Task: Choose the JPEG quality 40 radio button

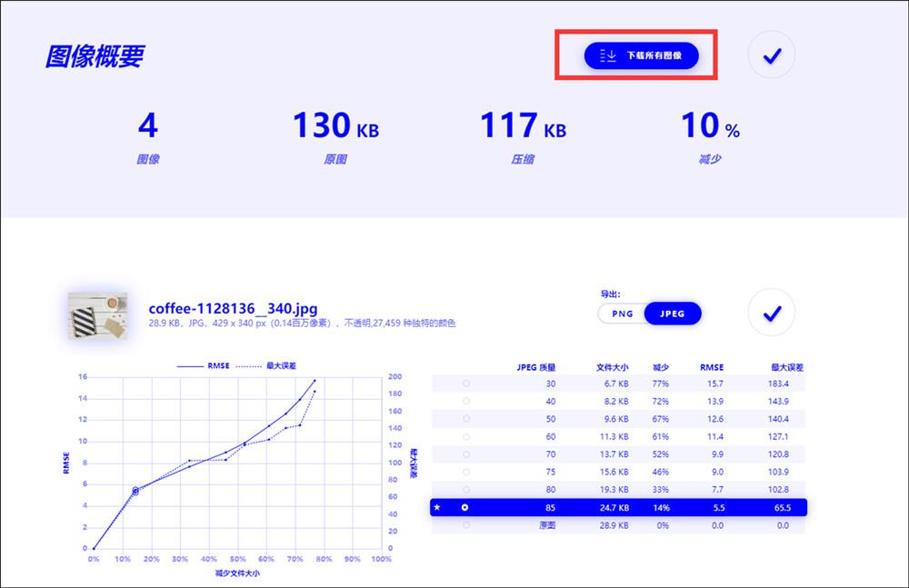Action: [466, 401]
